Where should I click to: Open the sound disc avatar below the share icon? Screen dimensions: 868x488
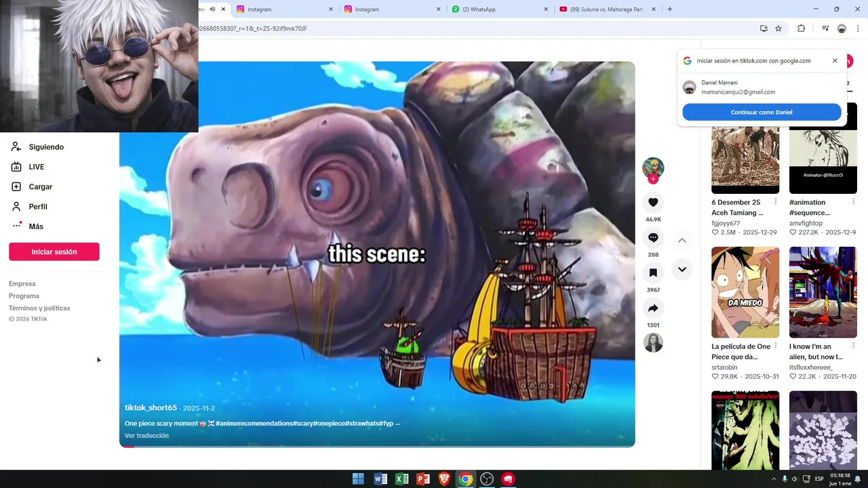pyautogui.click(x=653, y=342)
